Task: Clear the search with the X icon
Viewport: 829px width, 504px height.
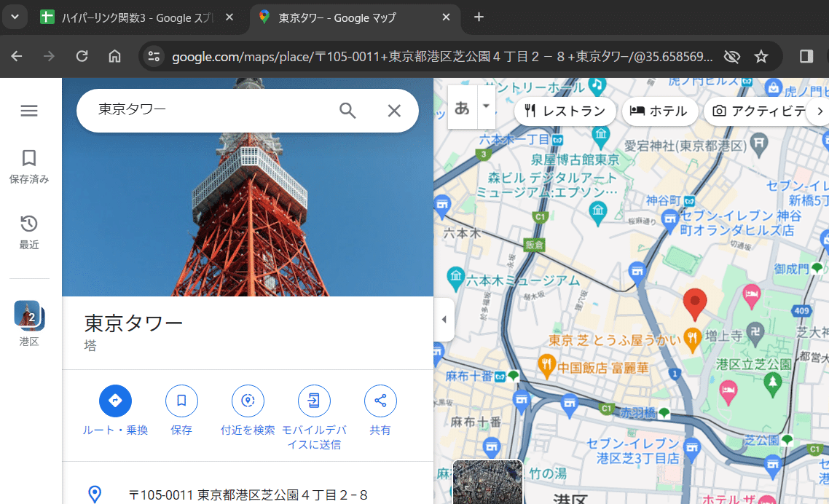Action: (x=394, y=111)
